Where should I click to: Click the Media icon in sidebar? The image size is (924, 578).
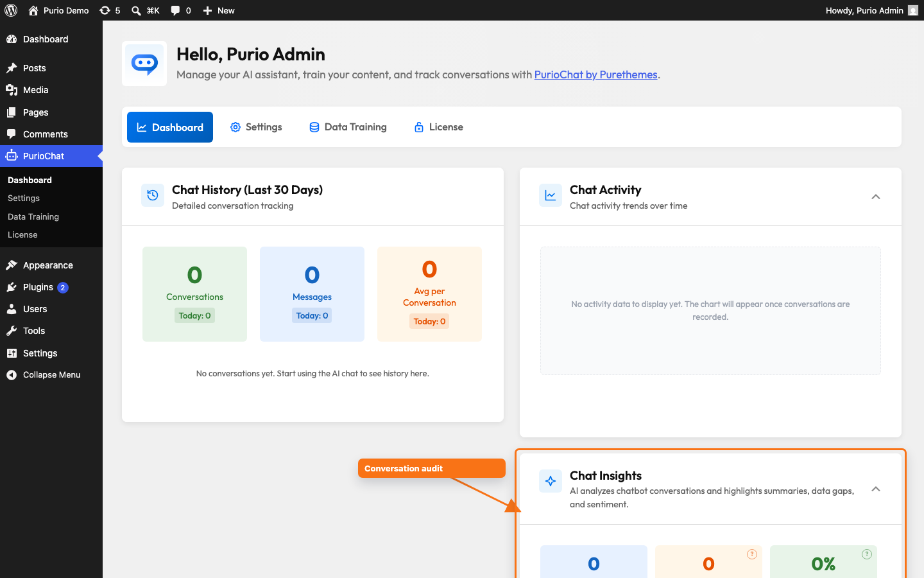point(12,90)
